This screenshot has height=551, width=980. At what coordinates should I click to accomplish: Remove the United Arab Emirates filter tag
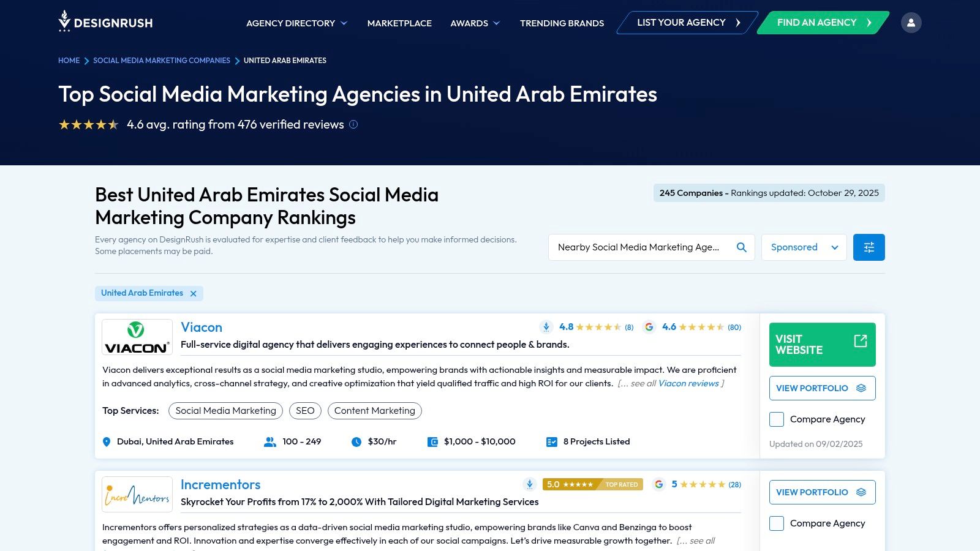pos(194,293)
